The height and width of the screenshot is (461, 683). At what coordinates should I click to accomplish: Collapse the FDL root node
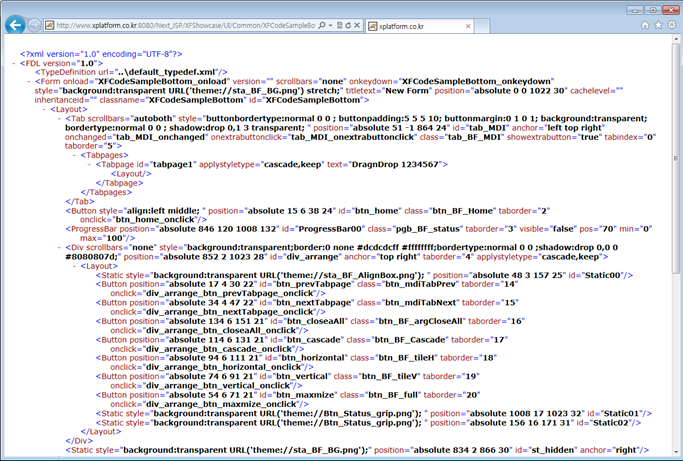pos(12,62)
